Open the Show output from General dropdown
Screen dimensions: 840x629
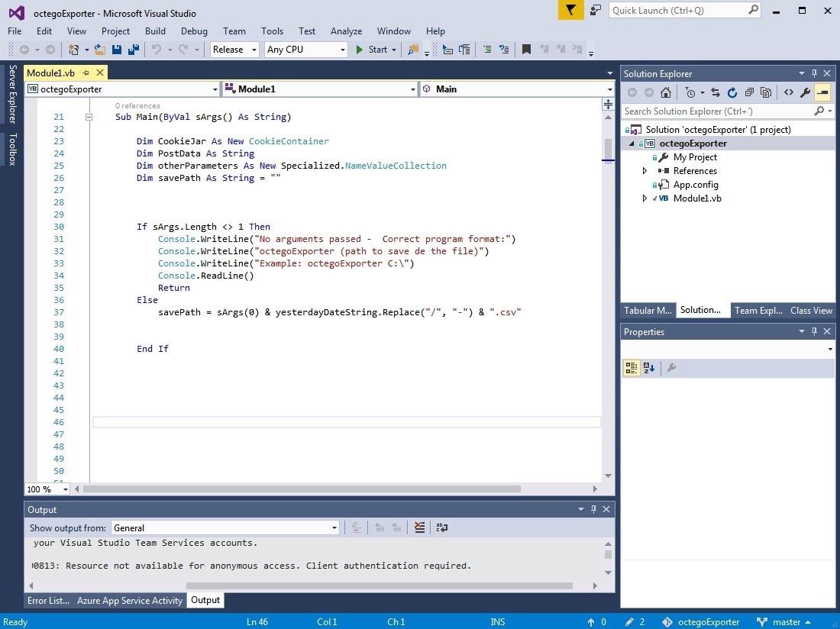pos(225,527)
